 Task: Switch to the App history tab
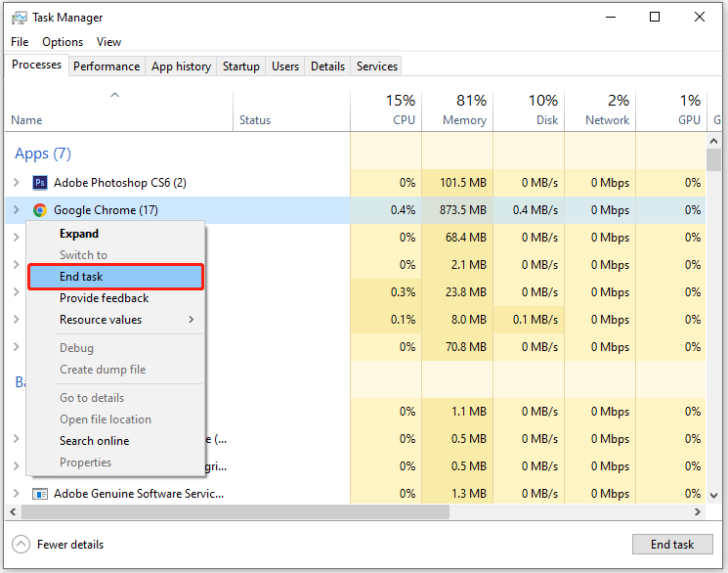(181, 66)
